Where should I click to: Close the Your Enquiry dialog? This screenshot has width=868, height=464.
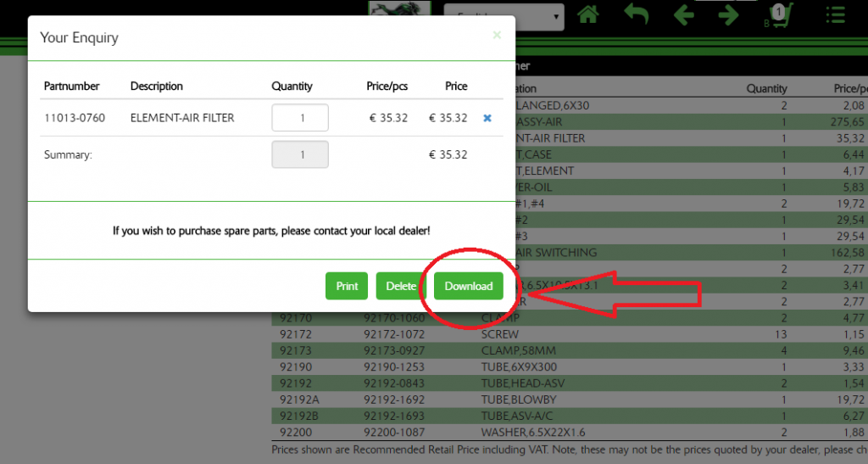pos(497,35)
